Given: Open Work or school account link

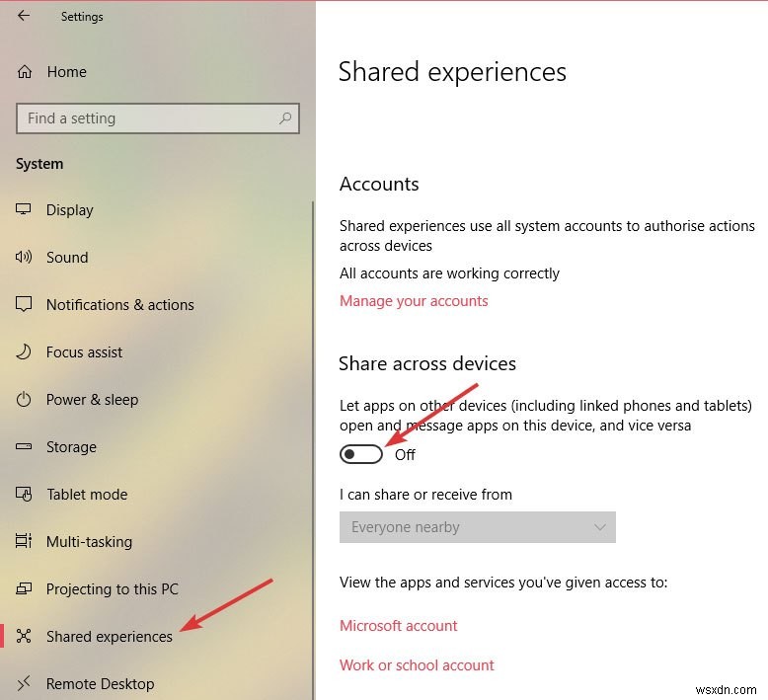Looking at the screenshot, I should pos(417,665).
